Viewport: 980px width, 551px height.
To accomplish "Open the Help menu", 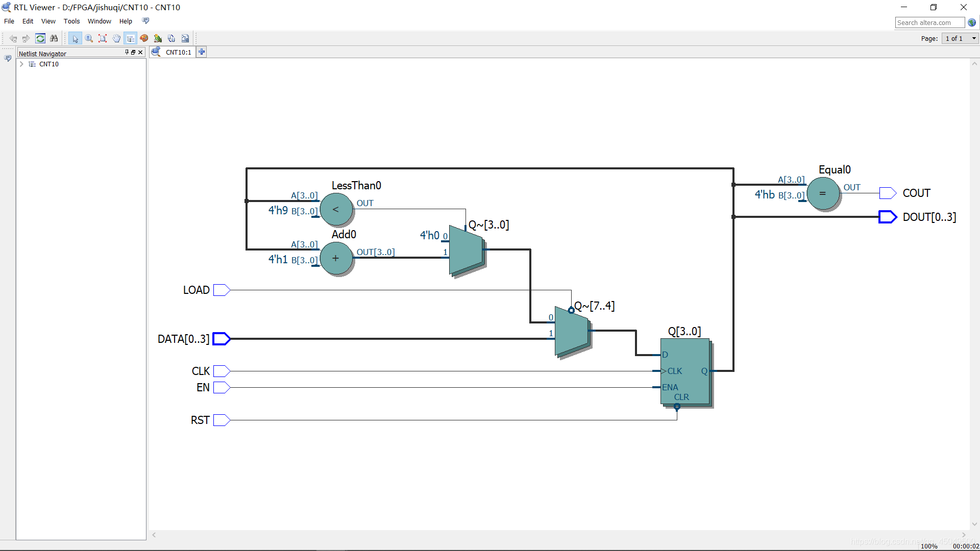I will 126,21.
